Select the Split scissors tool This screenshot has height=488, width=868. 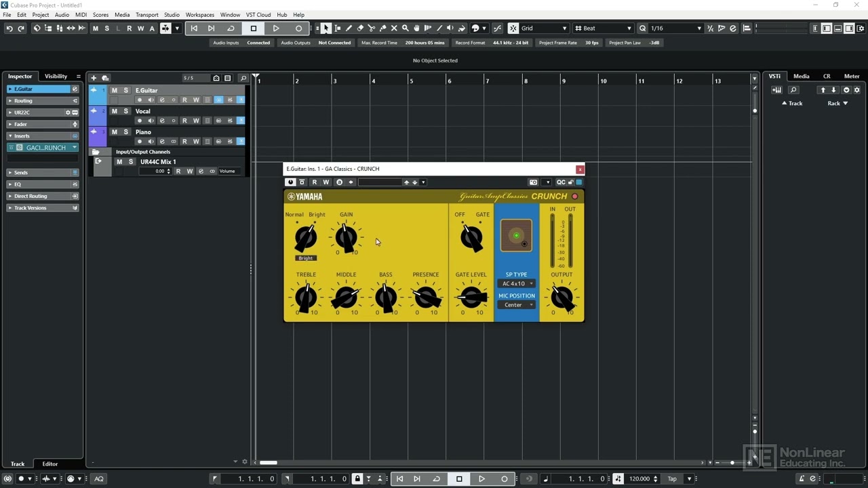372,28
